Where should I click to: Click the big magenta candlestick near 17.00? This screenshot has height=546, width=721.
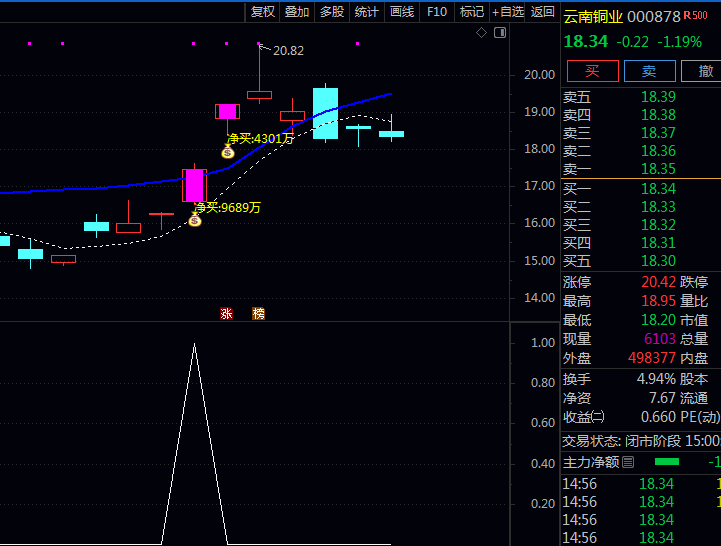pos(195,185)
